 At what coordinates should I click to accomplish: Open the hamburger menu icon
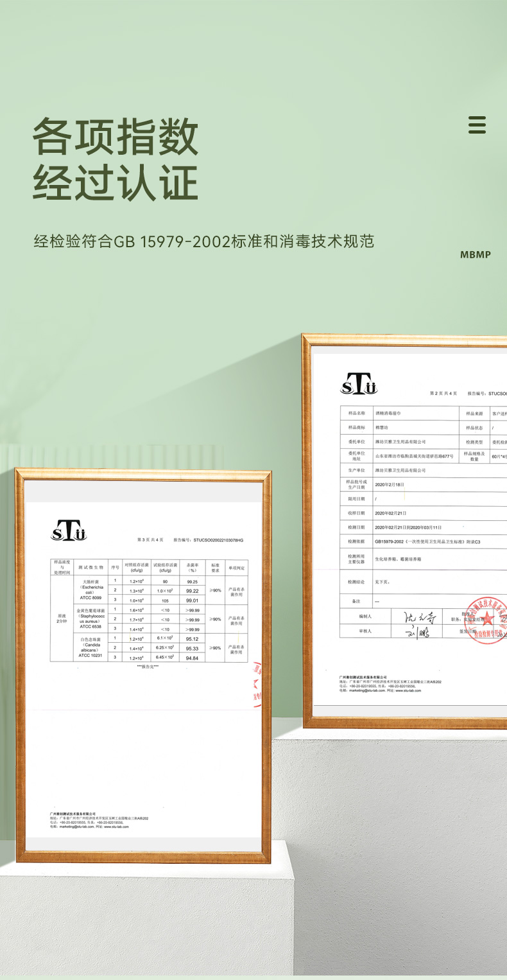pos(477,125)
